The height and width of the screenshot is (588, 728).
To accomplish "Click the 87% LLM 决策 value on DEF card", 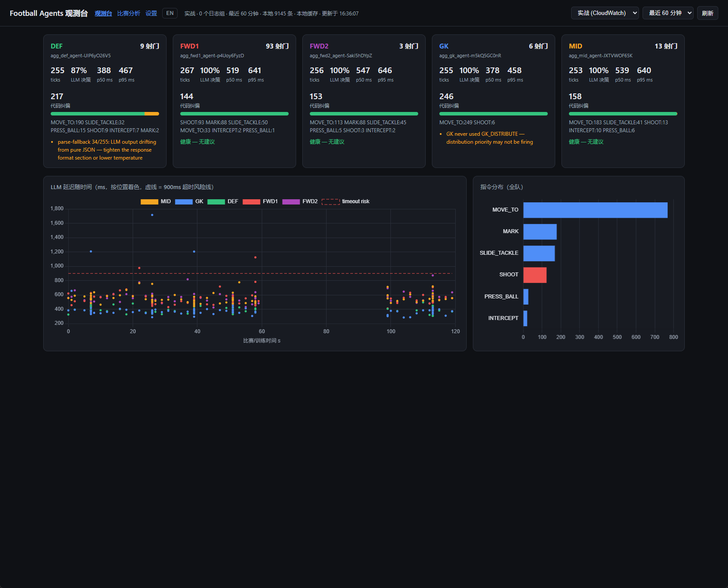I will (79, 71).
